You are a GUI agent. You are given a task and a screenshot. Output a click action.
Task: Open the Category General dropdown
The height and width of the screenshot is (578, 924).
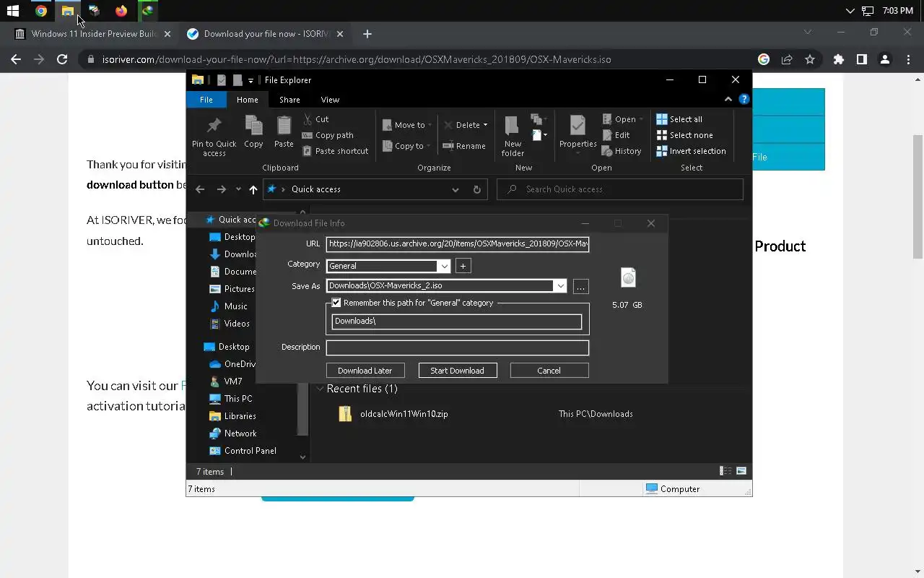[444, 266]
